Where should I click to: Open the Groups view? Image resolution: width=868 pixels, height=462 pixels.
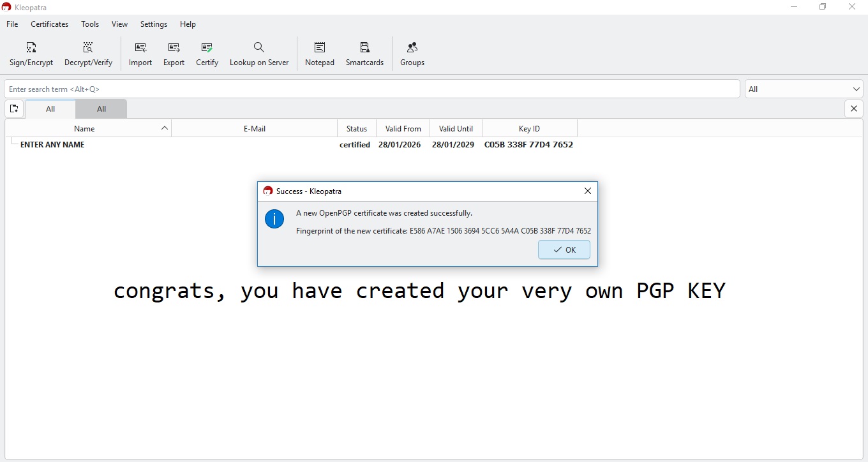(x=412, y=54)
